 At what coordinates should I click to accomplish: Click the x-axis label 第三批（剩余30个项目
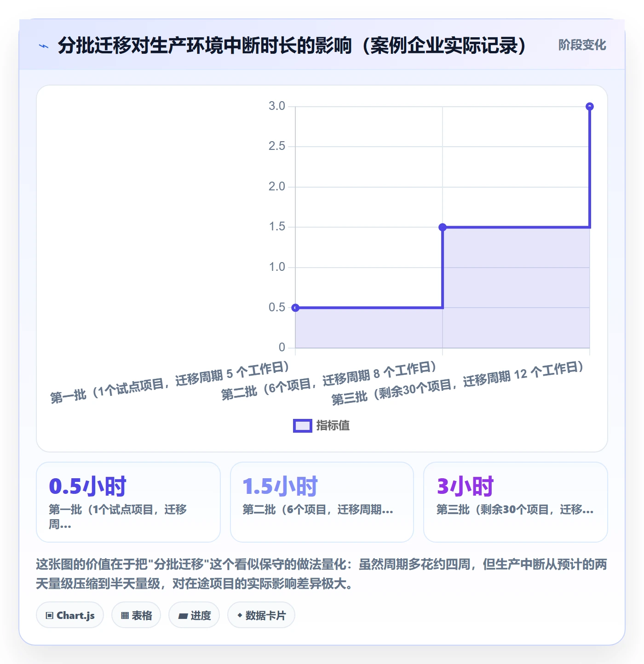(458, 384)
